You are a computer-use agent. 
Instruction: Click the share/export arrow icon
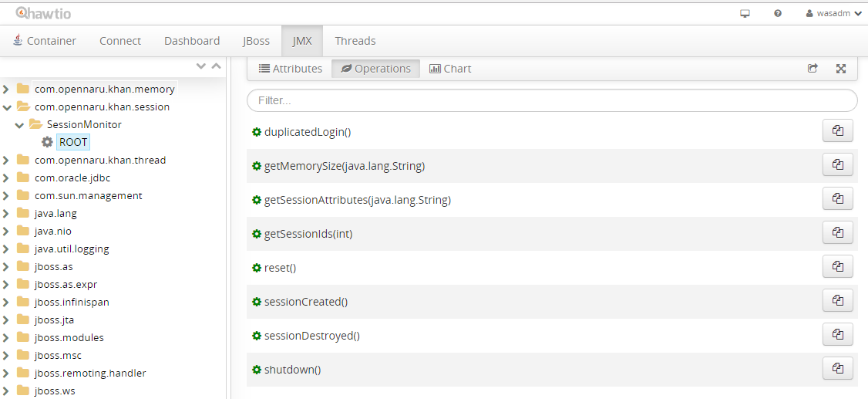coord(812,69)
